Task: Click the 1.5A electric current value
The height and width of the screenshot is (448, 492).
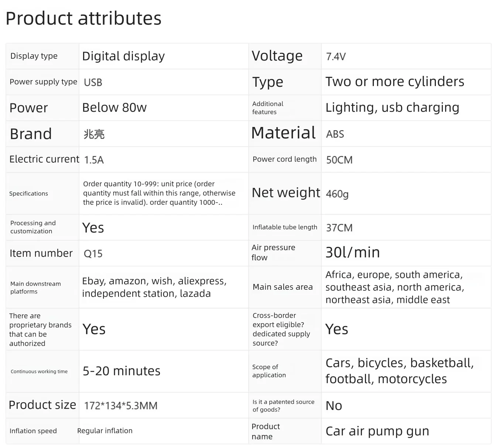Action: 94,160
